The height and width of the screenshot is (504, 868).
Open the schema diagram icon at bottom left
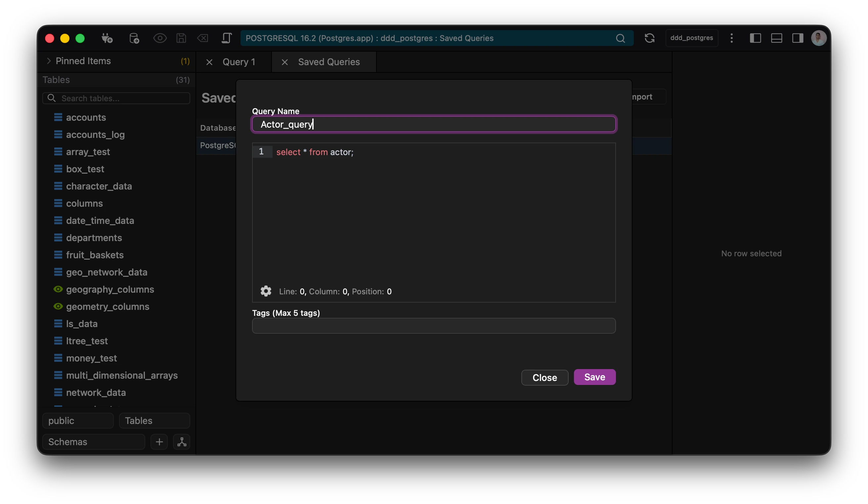click(182, 442)
